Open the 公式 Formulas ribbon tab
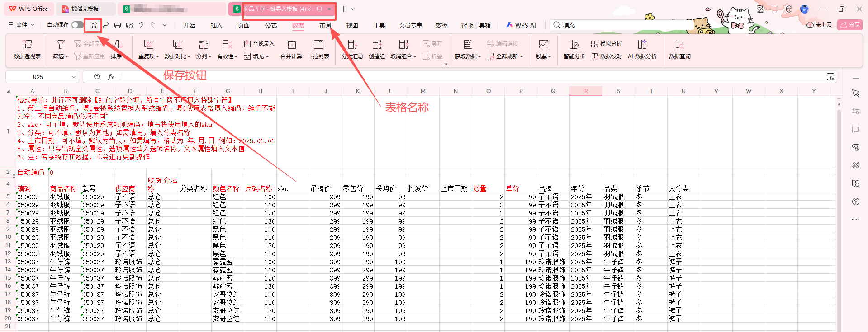 pyautogui.click(x=271, y=25)
